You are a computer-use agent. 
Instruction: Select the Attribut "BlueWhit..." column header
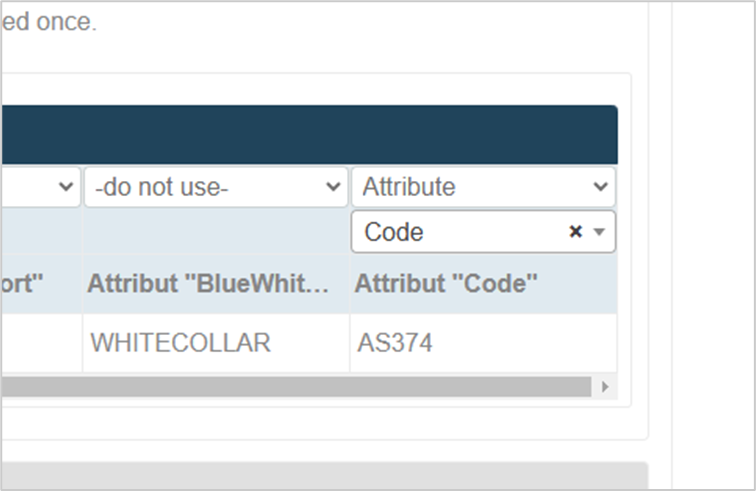(x=208, y=283)
